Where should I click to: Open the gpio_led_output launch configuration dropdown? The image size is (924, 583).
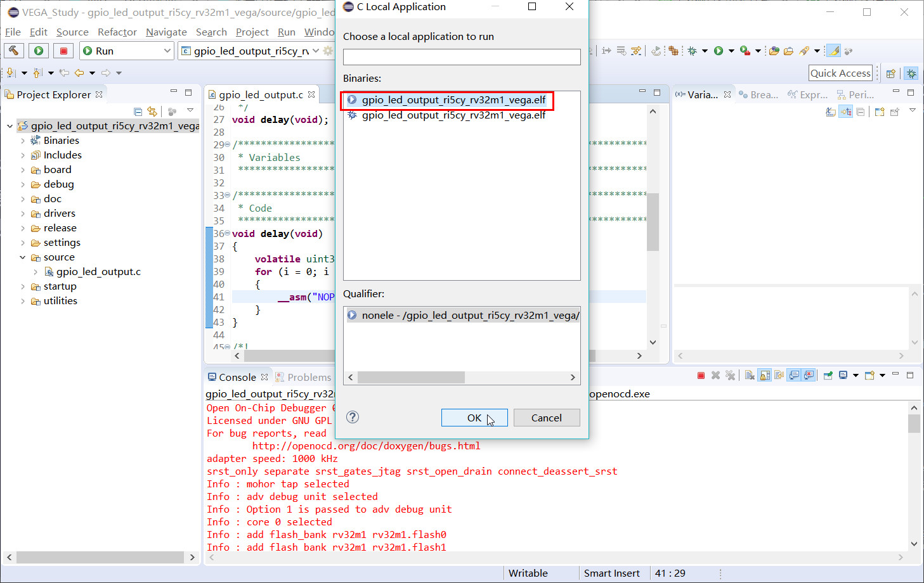tap(316, 51)
